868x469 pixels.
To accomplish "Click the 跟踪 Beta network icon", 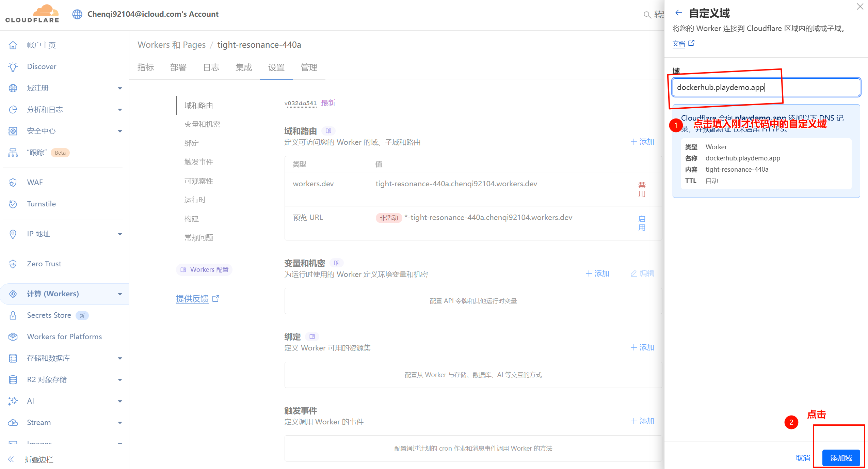I will [13, 152].
